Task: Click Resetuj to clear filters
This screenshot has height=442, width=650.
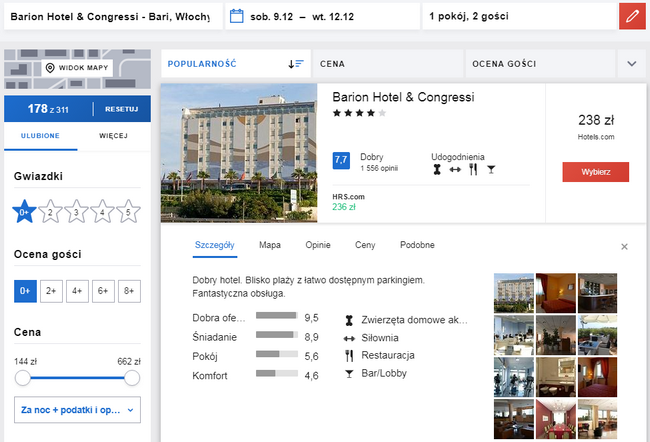Action: coord(121,109)
